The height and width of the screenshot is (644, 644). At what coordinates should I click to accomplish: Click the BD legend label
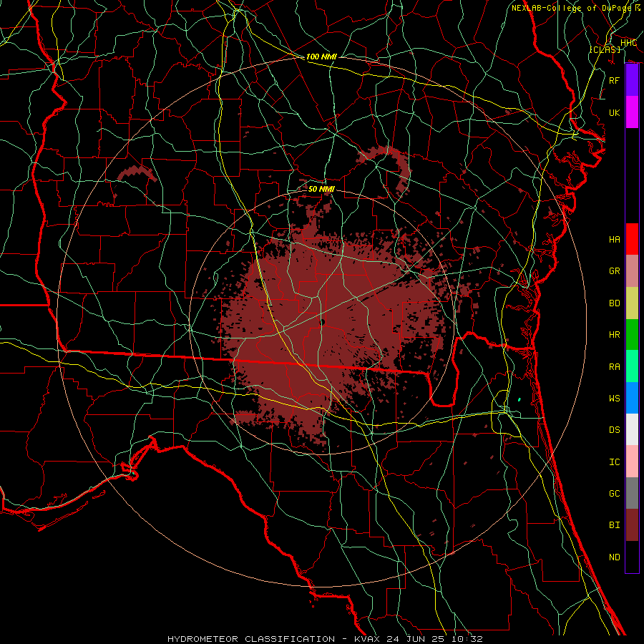(614, 303)
